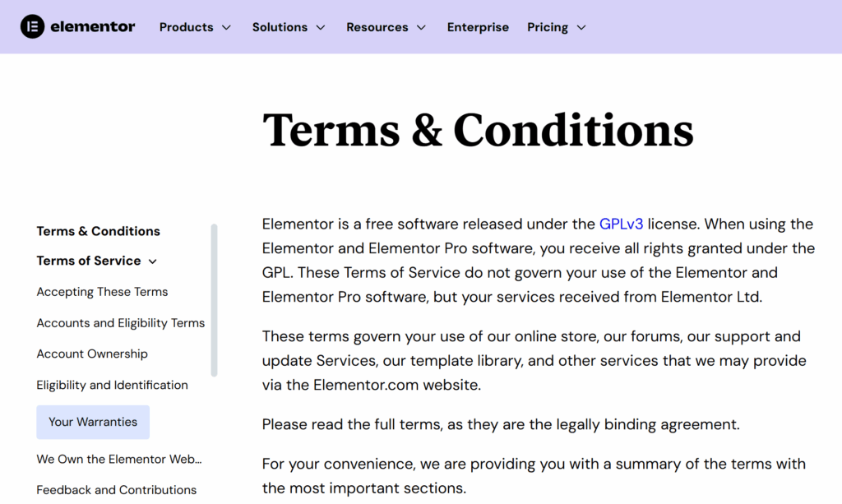Follow the GPLv3 license link
The height and width of the screenshot is (504, 842).
pos(621,224)
